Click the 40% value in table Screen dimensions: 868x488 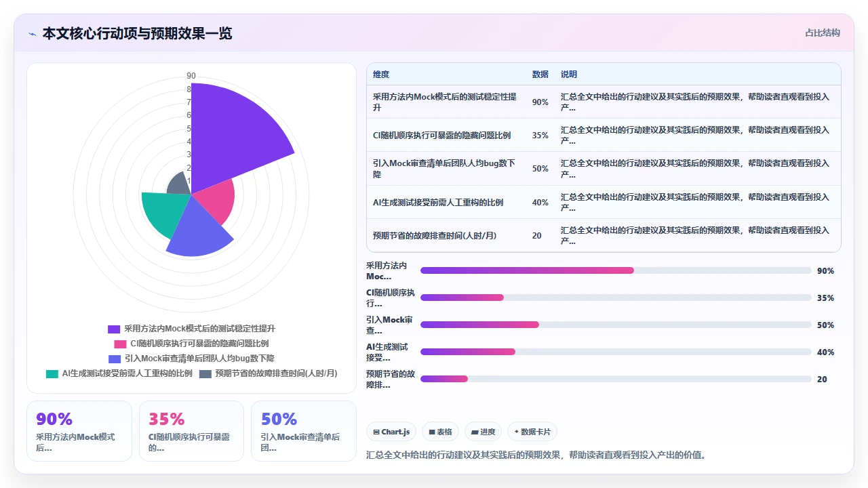540,202
